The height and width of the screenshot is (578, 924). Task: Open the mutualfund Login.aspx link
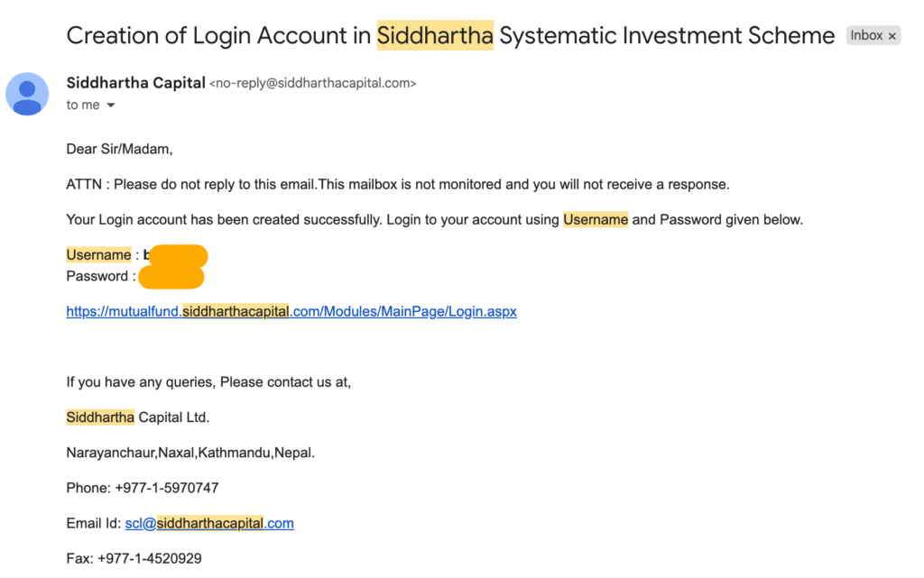pos(291,311)
